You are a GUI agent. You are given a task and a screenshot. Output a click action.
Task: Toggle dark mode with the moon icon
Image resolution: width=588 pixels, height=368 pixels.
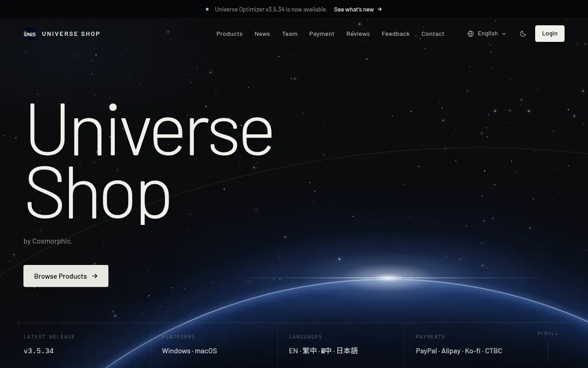[x=523, y=34]
